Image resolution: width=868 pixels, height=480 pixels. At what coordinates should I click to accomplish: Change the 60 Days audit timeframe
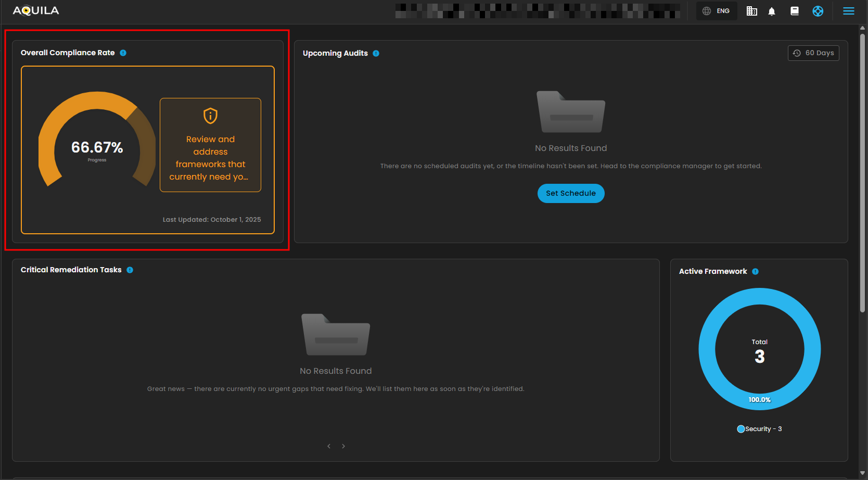point(813,53)
